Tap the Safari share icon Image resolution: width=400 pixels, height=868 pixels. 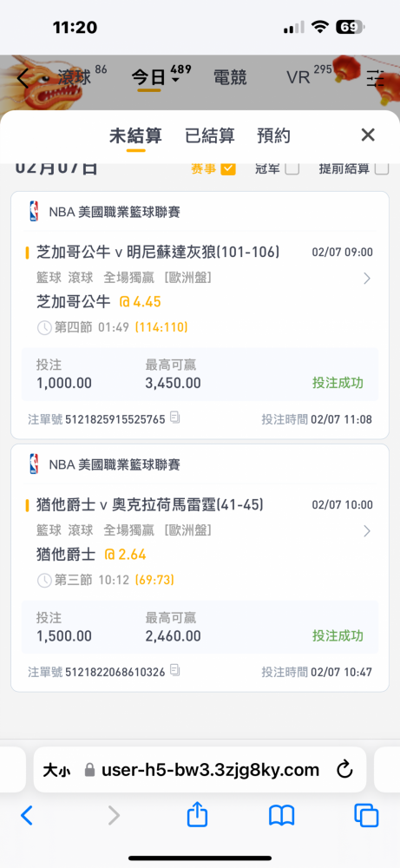pos(197,815)
